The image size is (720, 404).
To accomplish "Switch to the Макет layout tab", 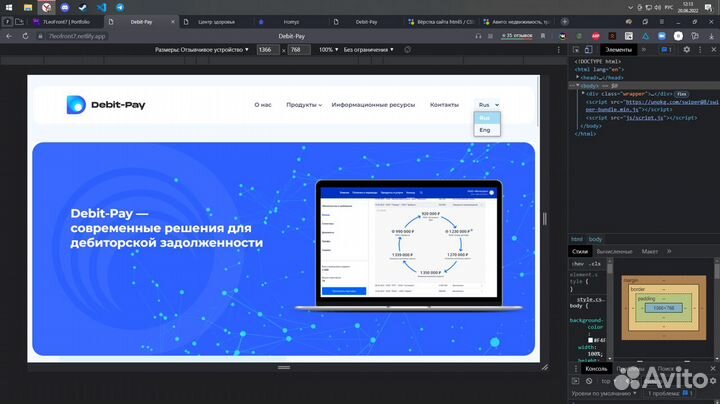I will click(x=649, y=252).
